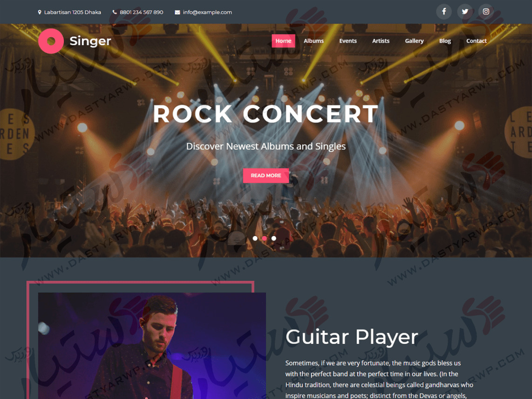The image size is (532, 399).
Task: Select the first slider dot
Action: (x=255, y=238)
